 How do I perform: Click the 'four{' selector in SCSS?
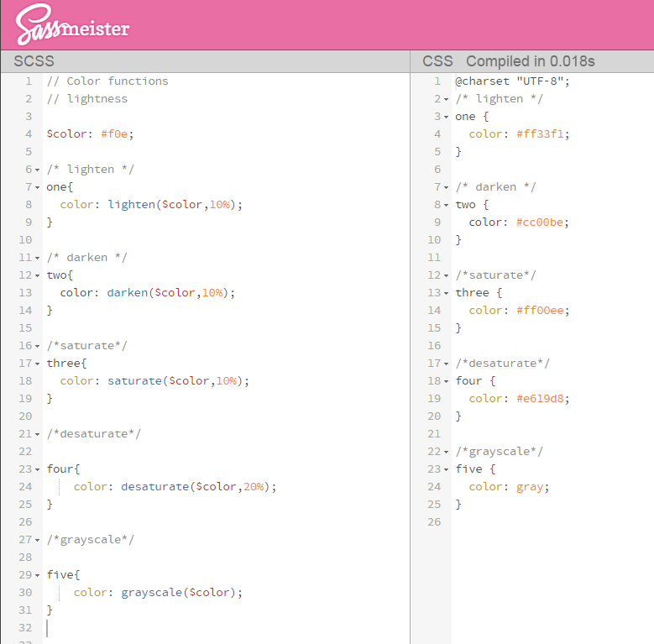pos(63,469)
